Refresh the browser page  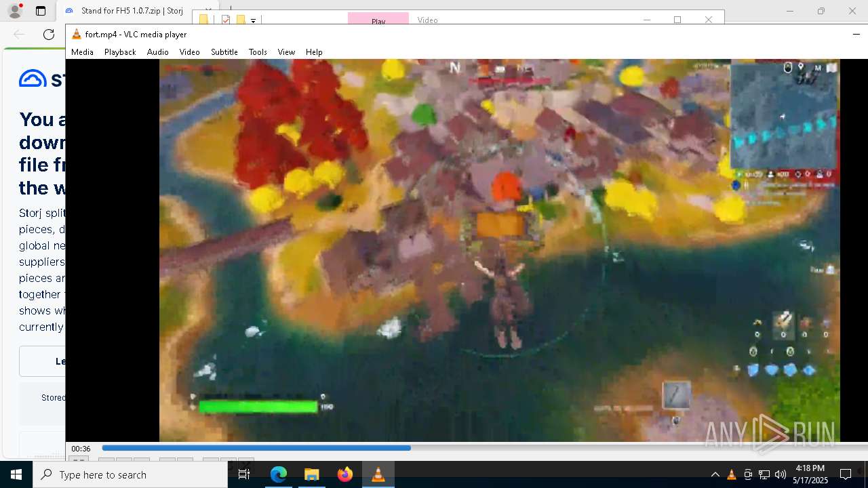[x=49, y=35]
